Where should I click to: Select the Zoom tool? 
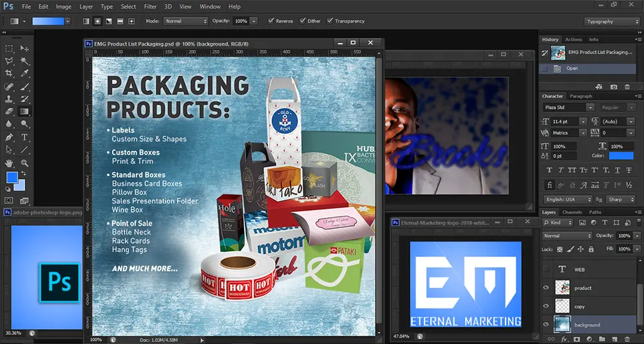[24, 163]
